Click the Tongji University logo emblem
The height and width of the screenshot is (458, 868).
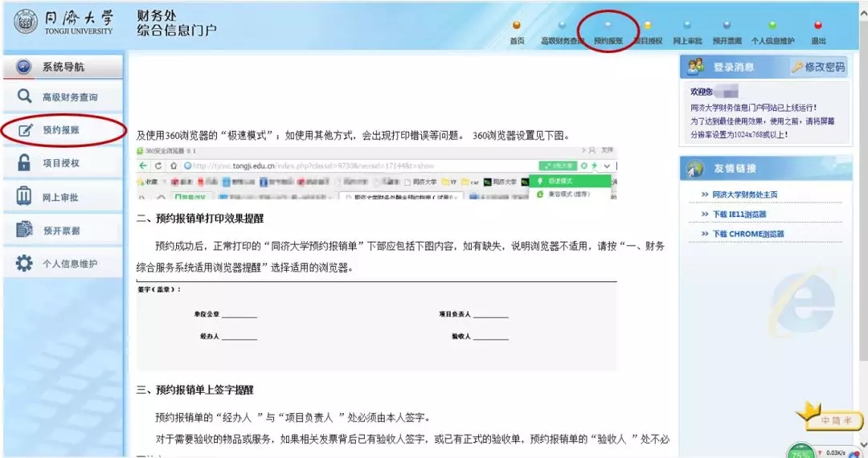point(25,22)
